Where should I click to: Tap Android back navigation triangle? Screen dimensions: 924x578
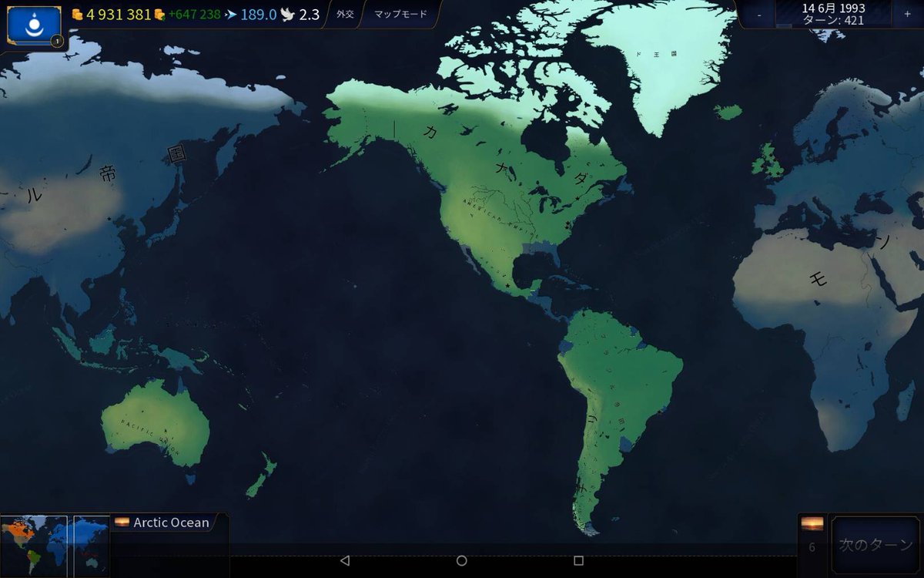[344, 561]
